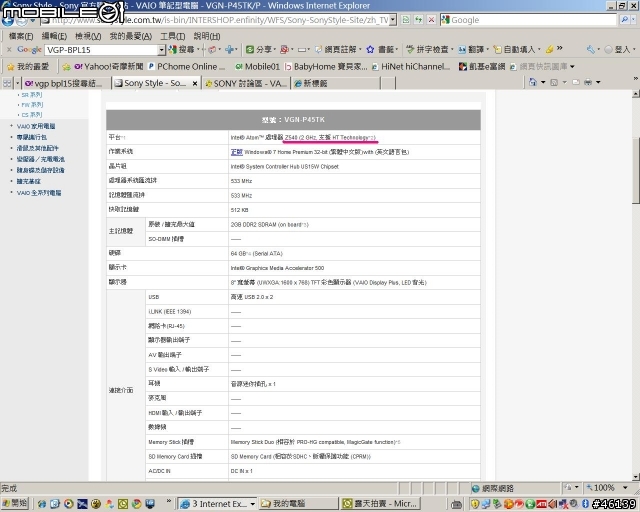Open the 3 Internet Explorer taskbar group
This screenshot has height=512, width=640.
coord(218,504)
